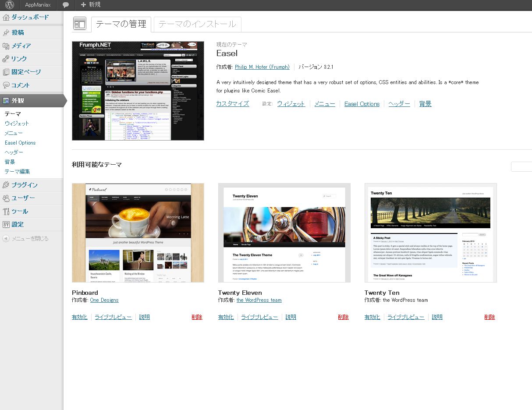The width and height of the screenshot is (532, 410).
Task: Open ライブプレビュー for Pinboard
Action: [x=113, y=317]
